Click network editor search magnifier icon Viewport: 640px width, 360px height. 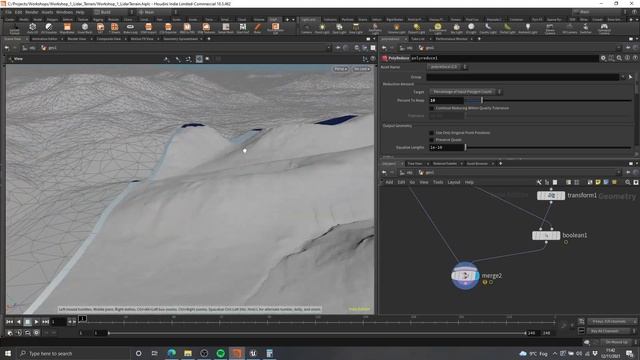pyautogui.click(x=628, y=182)
